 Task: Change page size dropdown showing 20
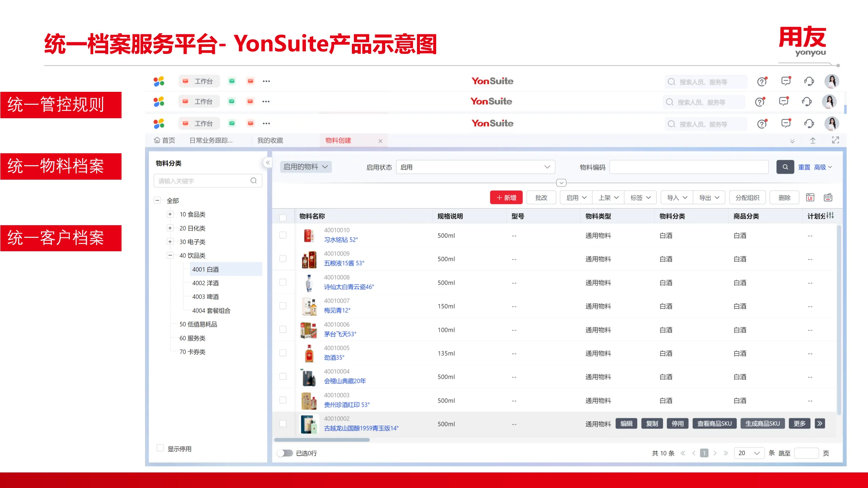pyautogui.click(x=749, y=453)
